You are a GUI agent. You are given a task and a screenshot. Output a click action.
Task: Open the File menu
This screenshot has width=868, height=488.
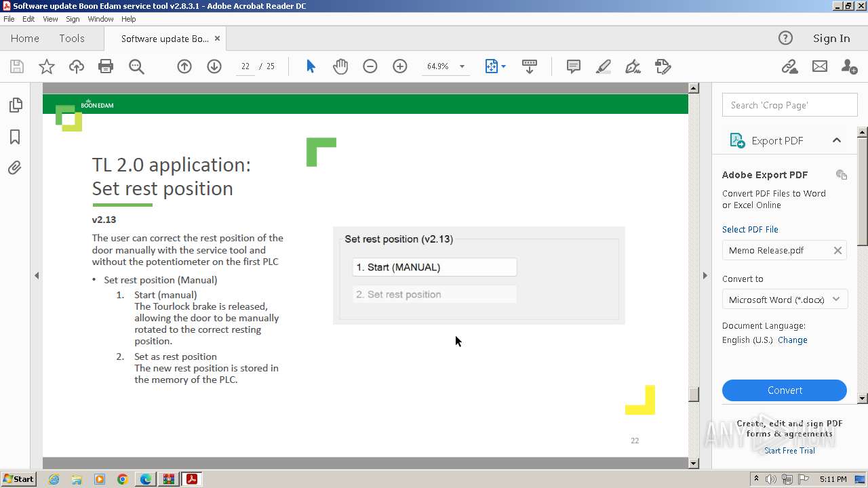pos(9,19)
